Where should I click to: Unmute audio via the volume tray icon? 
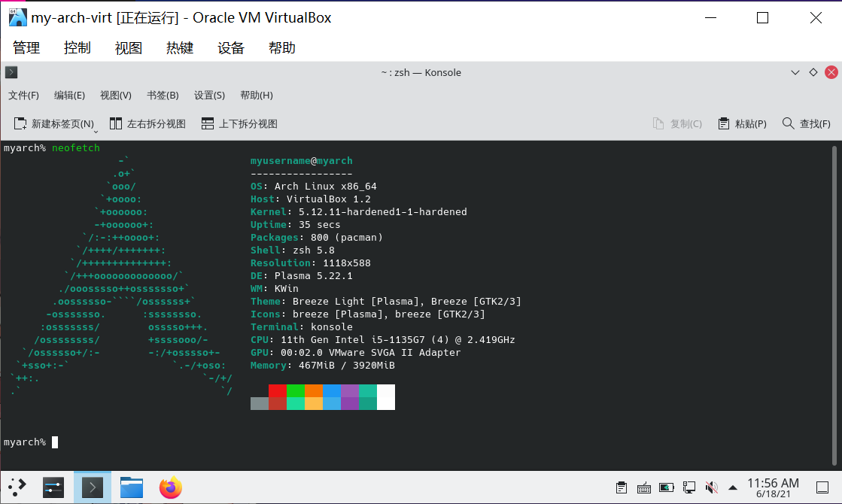tap(711, 487)
